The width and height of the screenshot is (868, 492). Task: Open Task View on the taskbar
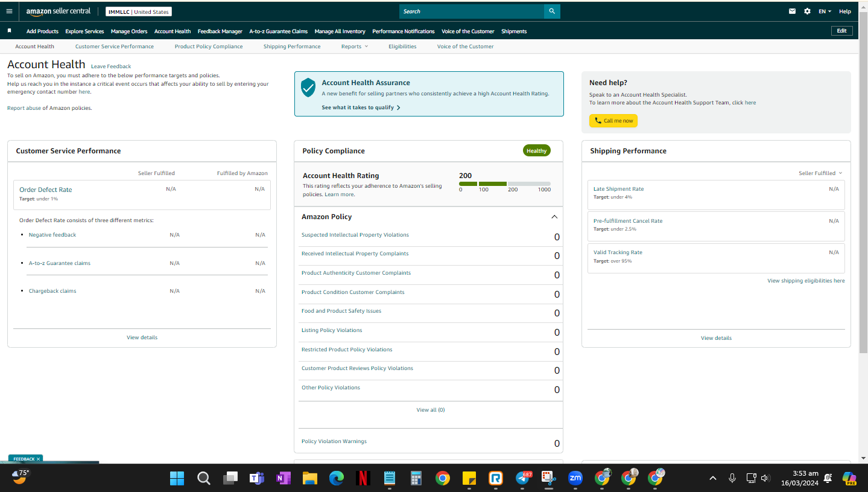click(230, 479)
